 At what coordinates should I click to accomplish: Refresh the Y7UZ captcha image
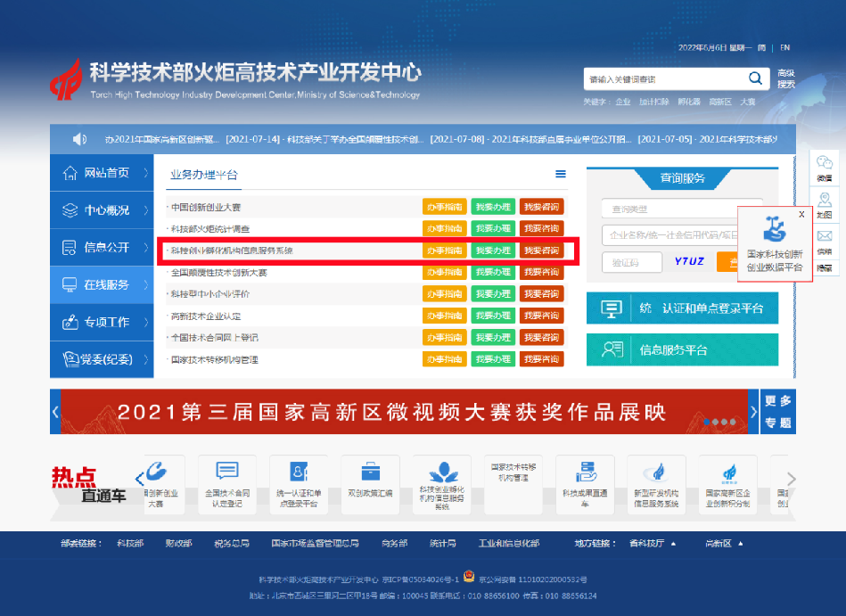(689, 261)
